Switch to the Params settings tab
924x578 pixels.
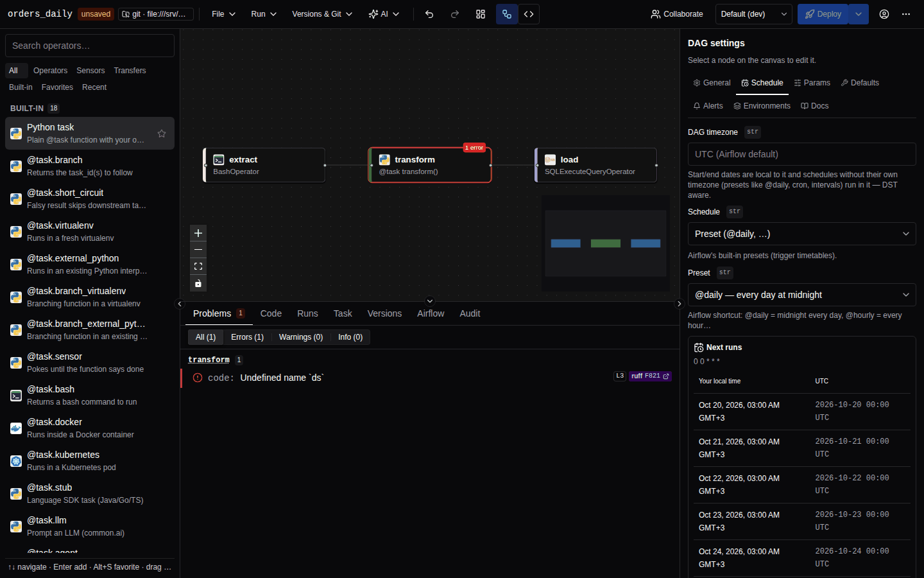click(812, 83)
